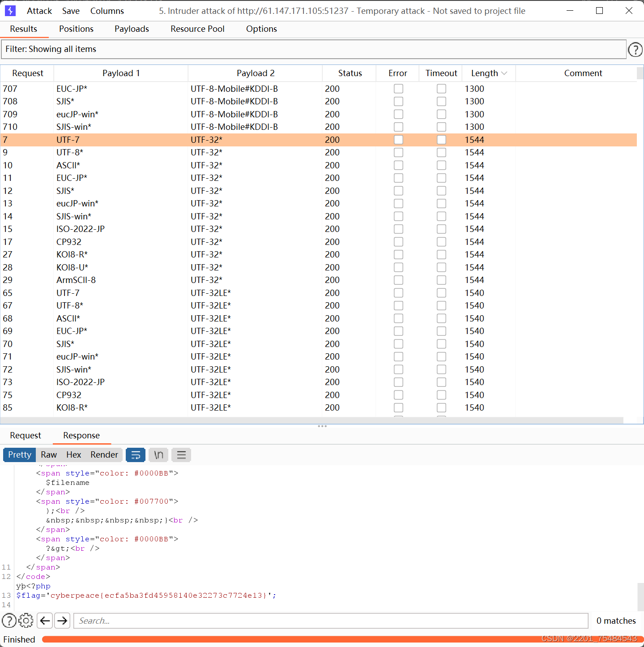Check the Error checkbox for request 707
Viewport: 644px width, 647px height.
pyautogui.click(x=398, y=89)
